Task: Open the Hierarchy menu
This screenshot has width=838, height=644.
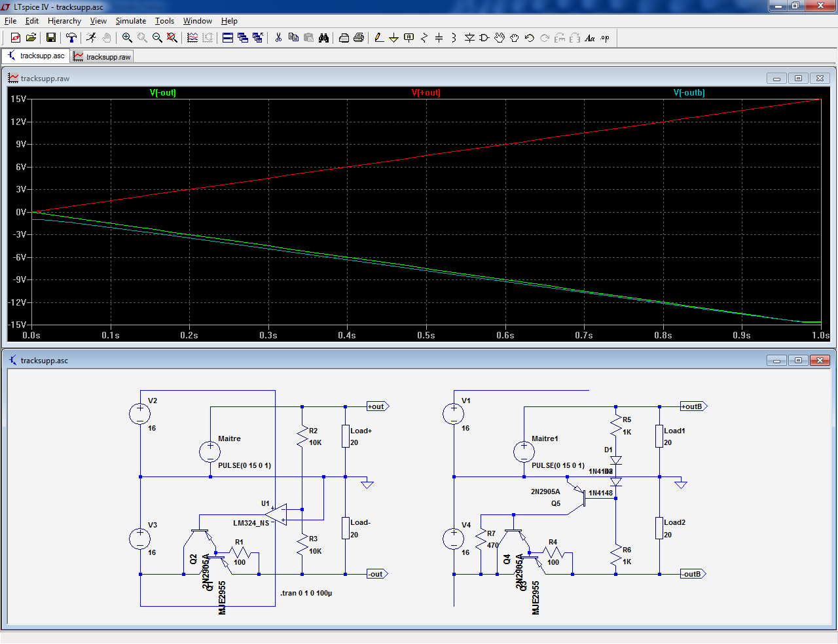Action: click(x=64, y=21)
